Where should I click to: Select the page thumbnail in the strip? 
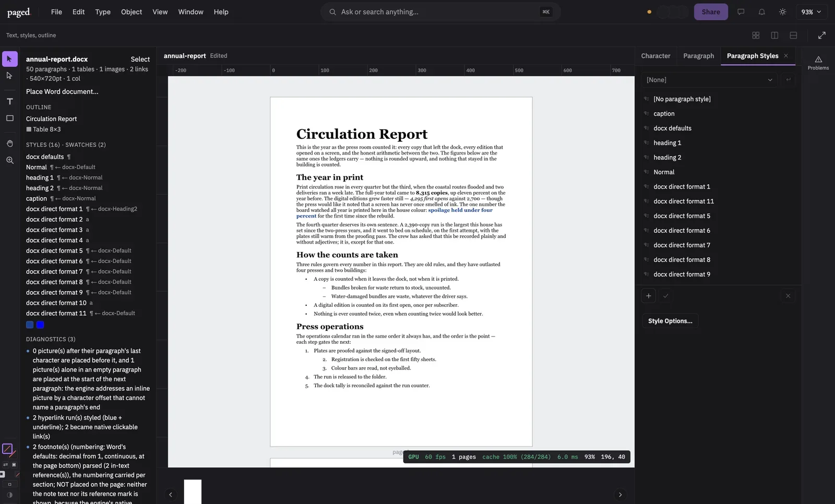click(x=193, y=491)
